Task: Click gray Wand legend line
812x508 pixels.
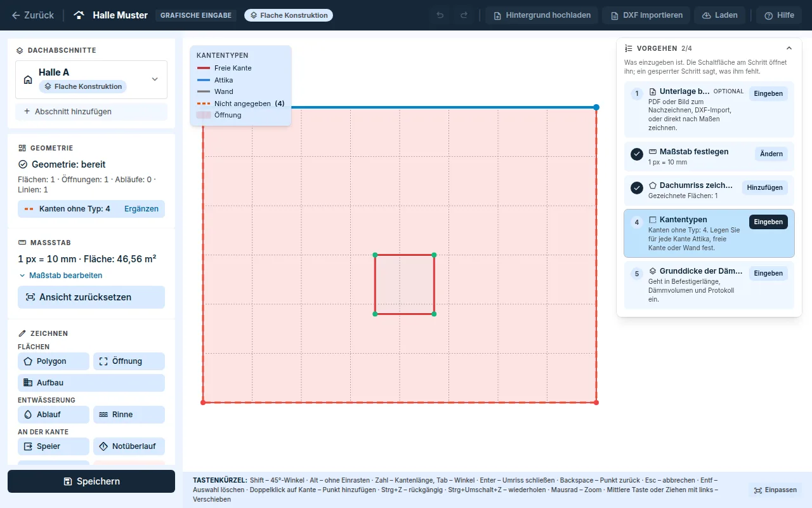Action: coord(203,91)
